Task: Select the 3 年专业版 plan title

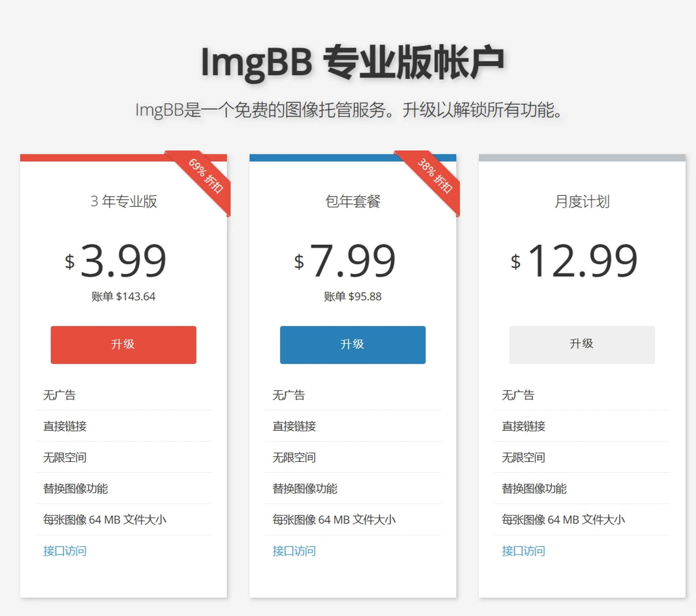Action: pos(124,202)
